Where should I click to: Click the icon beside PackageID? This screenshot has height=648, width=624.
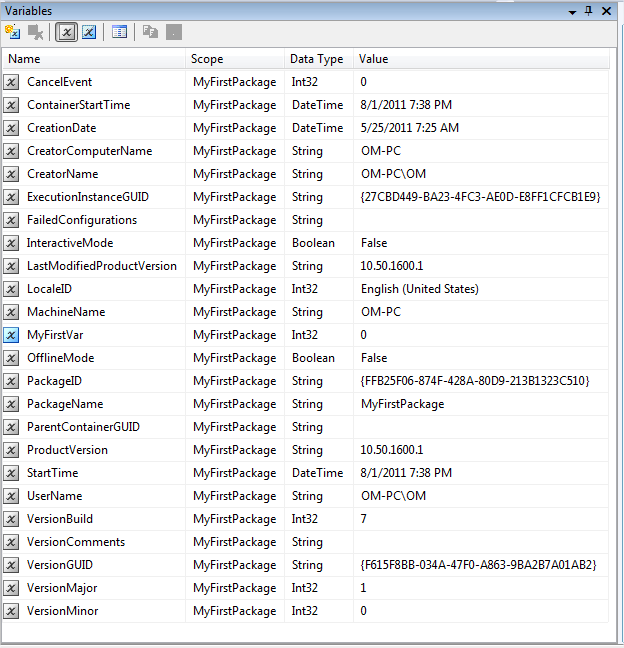(x=12, y=381)
